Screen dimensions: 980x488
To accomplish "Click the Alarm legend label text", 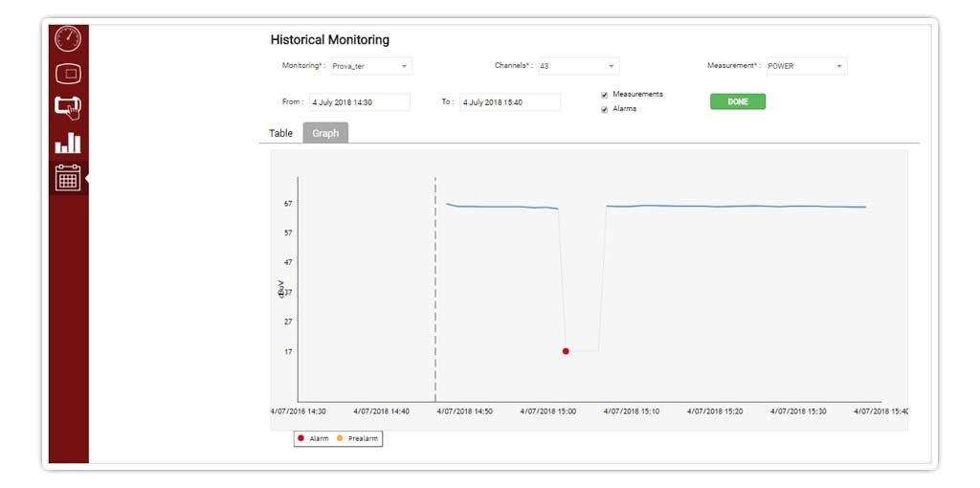I will pyautogui.click(x=319, y=438).
